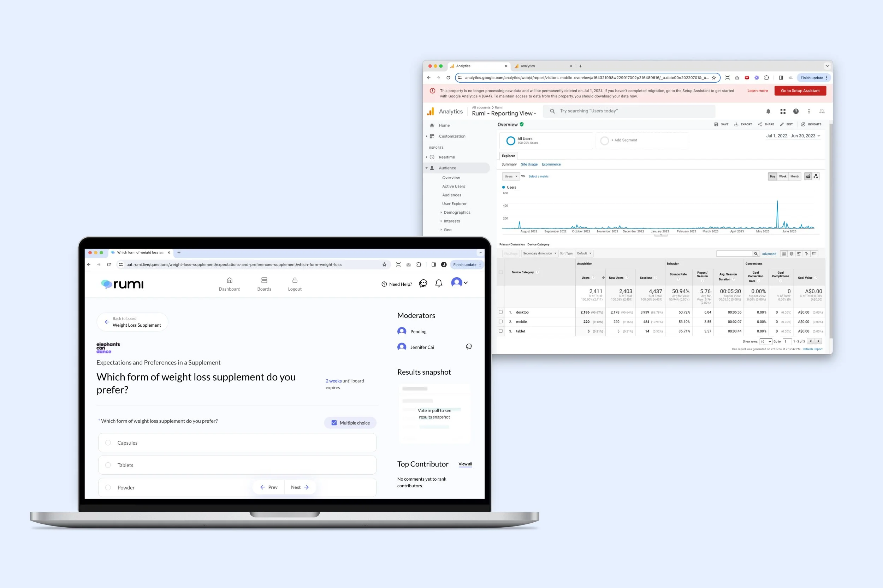Image resolution: width=883 pixels, height=588 pixels.
Task: Message moderator Jennifer Cai chat icon
Action: click(469, 346)
